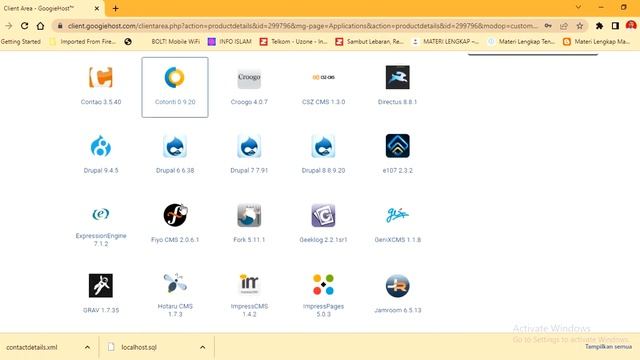
Task: Open the Fork 5.11.1 icon
Action: click(x=249, y=215)
